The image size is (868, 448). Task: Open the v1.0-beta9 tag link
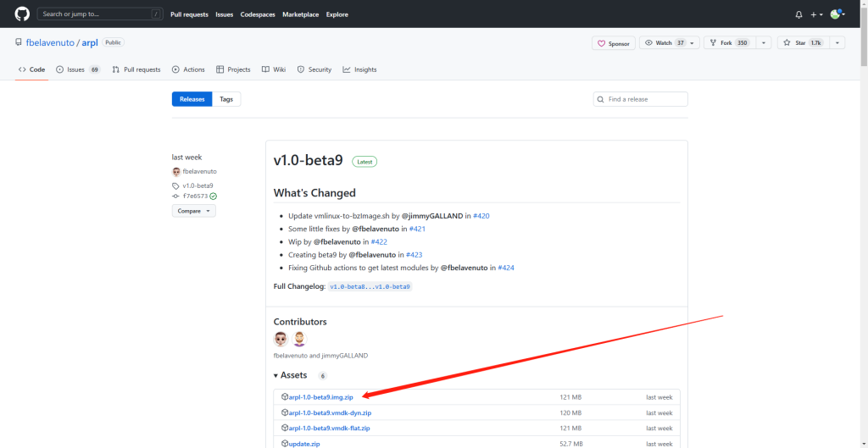tap(198, 185)
